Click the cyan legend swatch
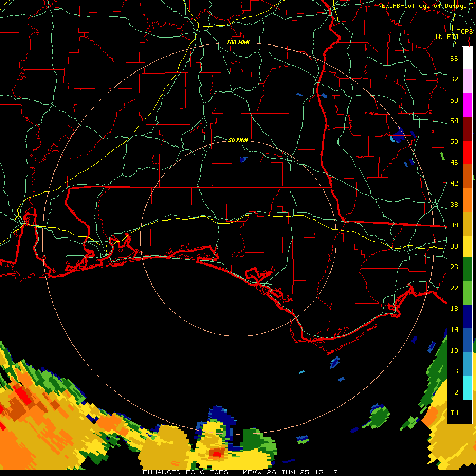Image resolution: width=476 pixels, height=476 pixels. point(467,387)
